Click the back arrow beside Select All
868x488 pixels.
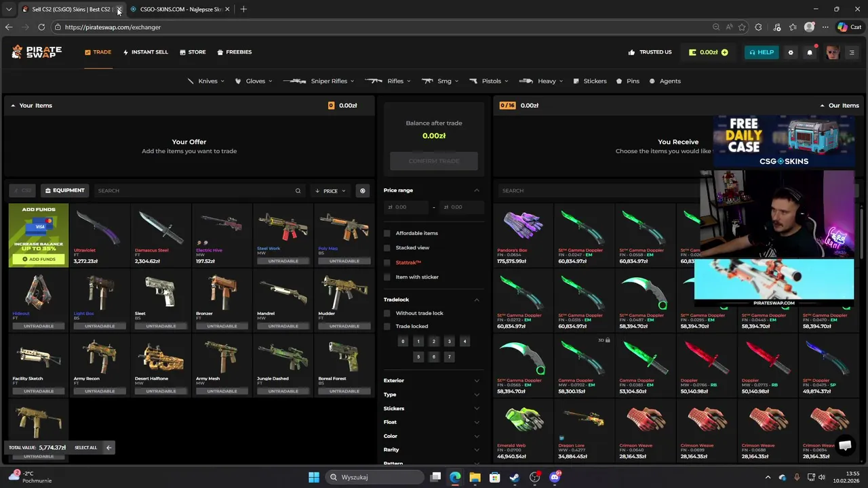[x=108, y=447]
